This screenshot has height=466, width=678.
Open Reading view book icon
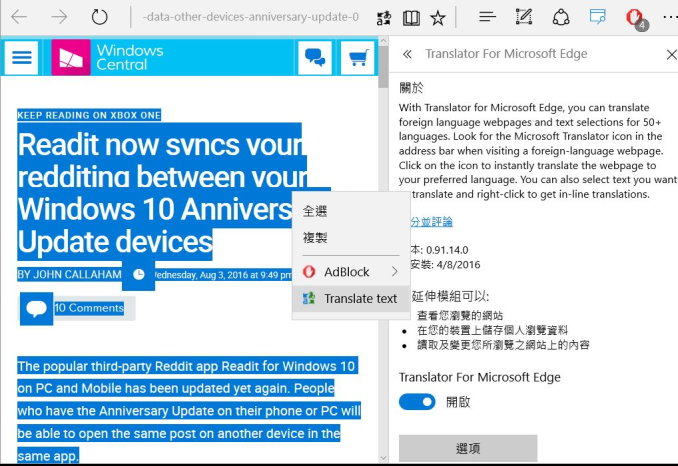[411, 18]
